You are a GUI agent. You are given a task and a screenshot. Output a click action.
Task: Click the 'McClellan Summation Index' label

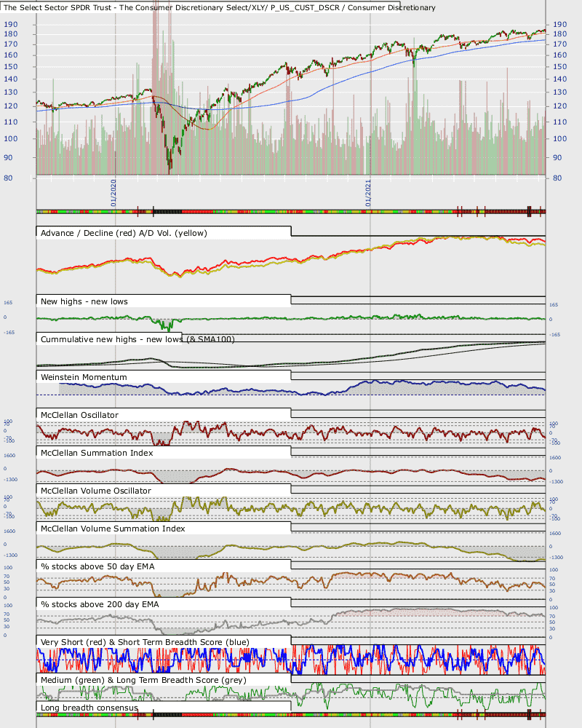tap(97, 453)
